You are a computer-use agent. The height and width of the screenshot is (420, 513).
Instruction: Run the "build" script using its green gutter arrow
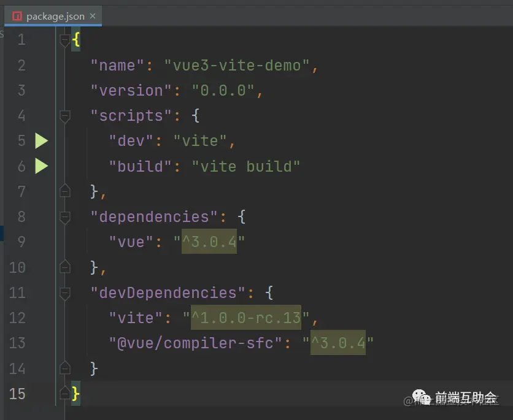pyautogui.click(x=41, y=166)
